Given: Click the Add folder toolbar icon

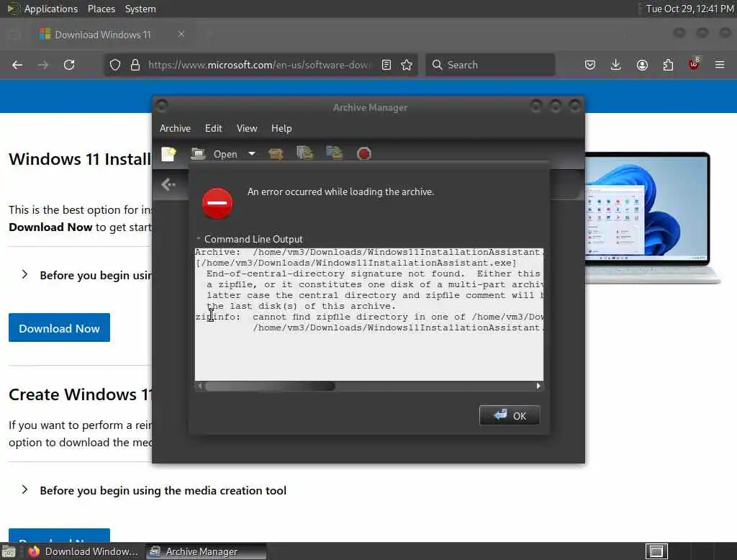Looking at the screenshot, I should (334, 153).
